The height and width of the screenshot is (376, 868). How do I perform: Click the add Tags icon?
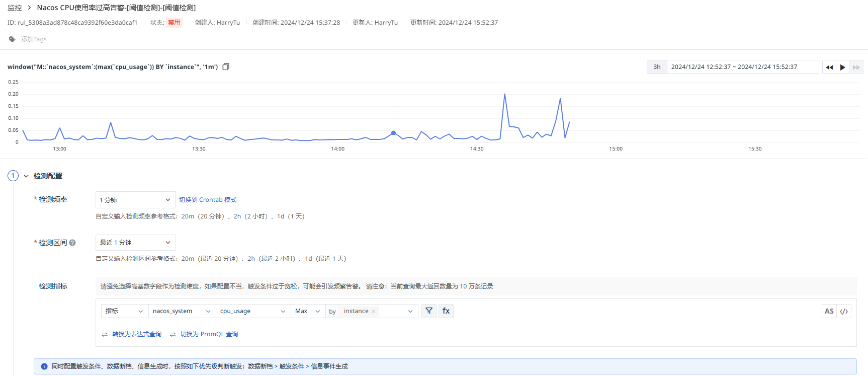click(12, 39)
